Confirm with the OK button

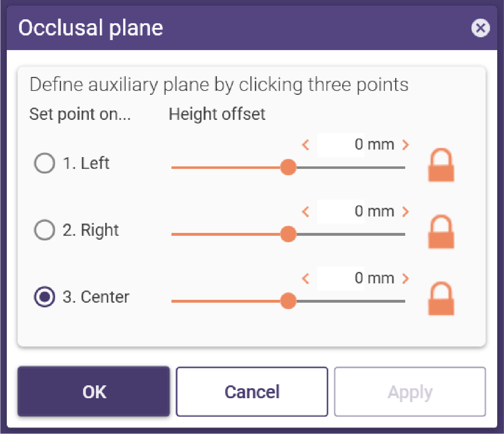pos(94,392)
